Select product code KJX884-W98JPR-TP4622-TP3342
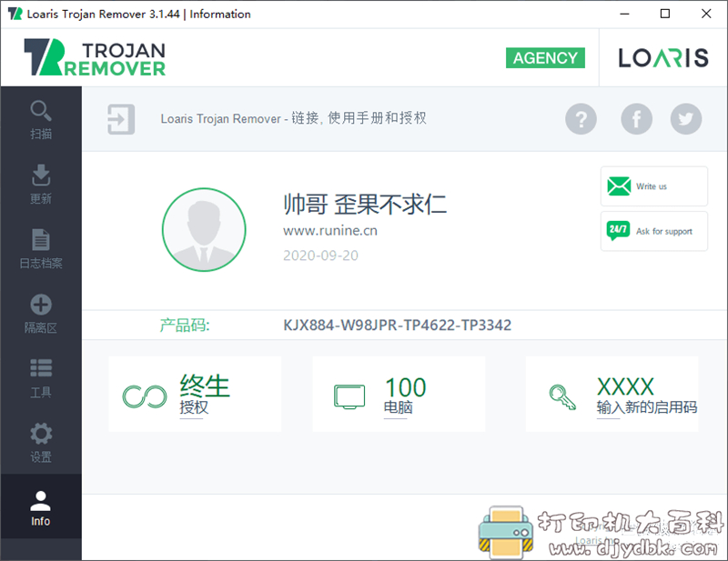This screenshot has height=561, width=728. point(397,325)
